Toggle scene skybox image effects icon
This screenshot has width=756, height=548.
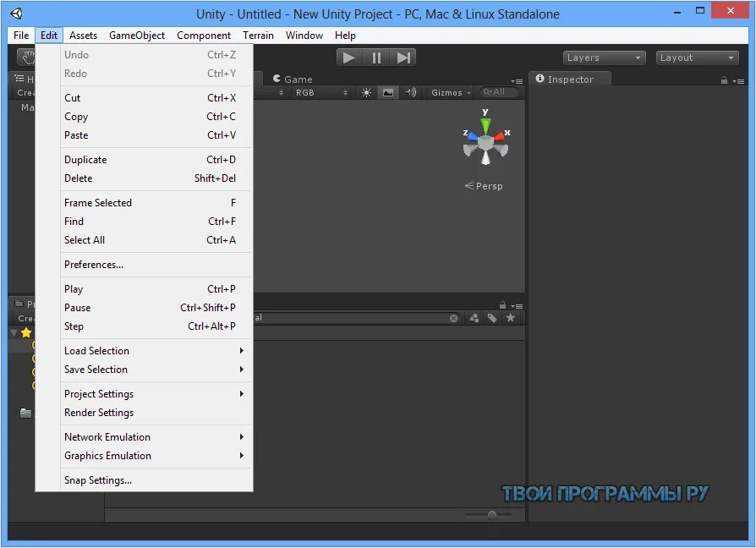tap(388, 92)
